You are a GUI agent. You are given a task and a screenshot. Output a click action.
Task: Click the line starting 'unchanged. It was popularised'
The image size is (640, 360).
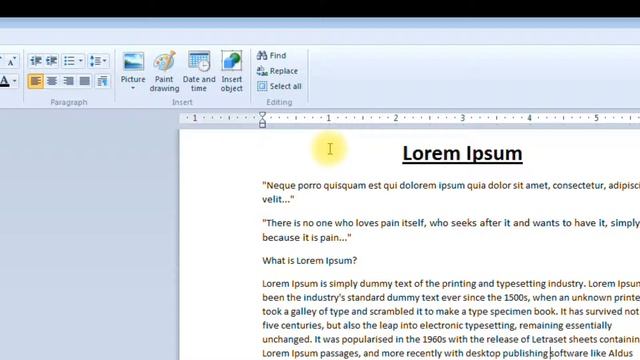tap(451, 339)
